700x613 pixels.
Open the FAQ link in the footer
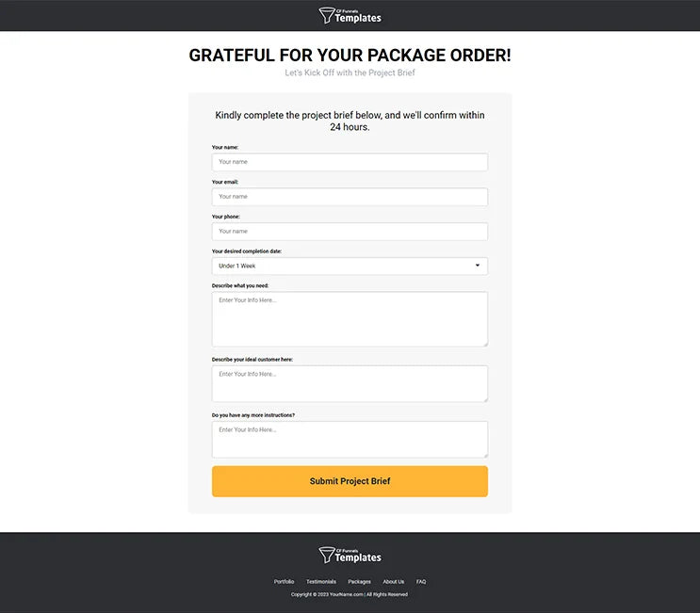point(421,582)
